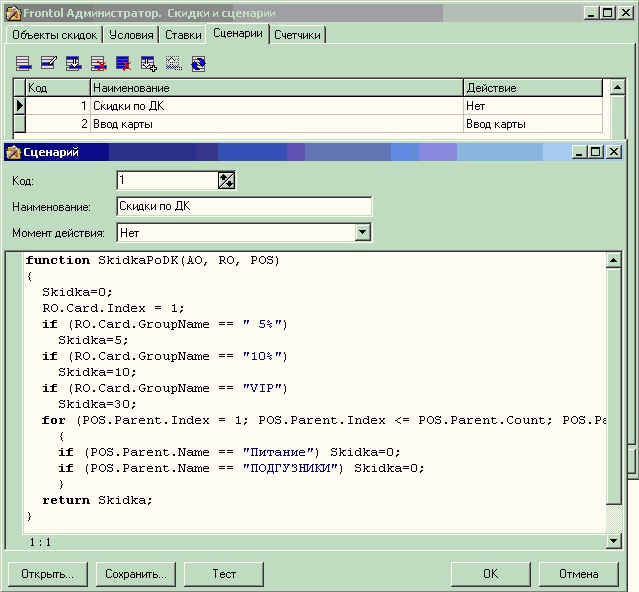Click the Наименование field containing Скидки по ДК

pyautogui.click(x=244, y=206)
